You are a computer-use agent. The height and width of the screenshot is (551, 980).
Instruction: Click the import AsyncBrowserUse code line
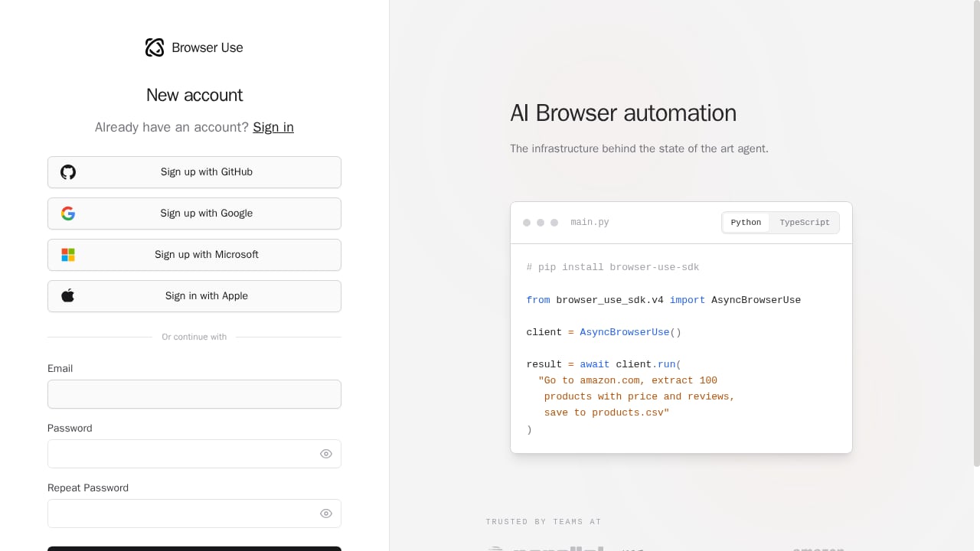[664, 300]
